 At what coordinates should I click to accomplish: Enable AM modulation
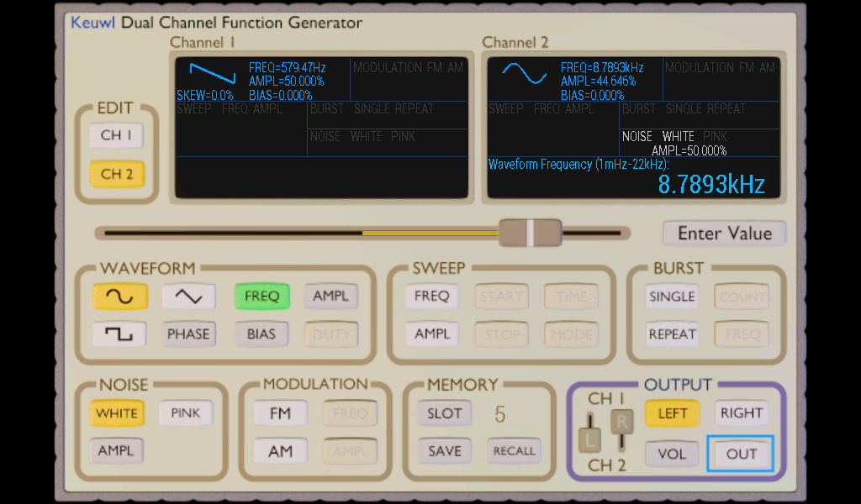(280, 450)
